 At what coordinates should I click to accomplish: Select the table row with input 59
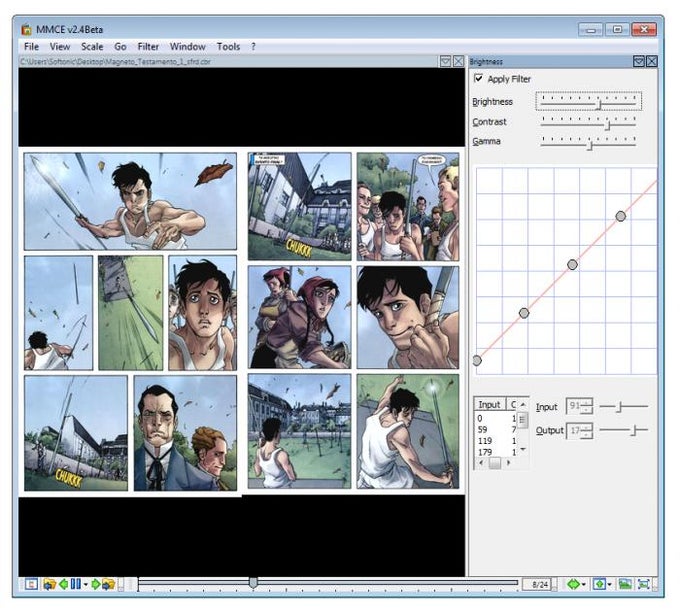pos(495,430)
